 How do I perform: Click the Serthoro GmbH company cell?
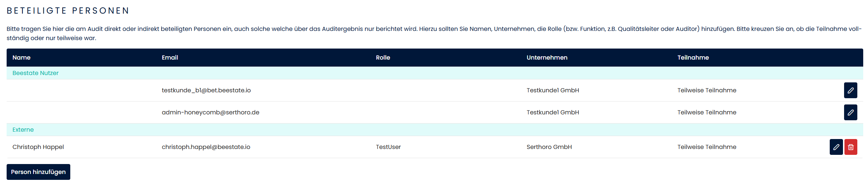549,147
